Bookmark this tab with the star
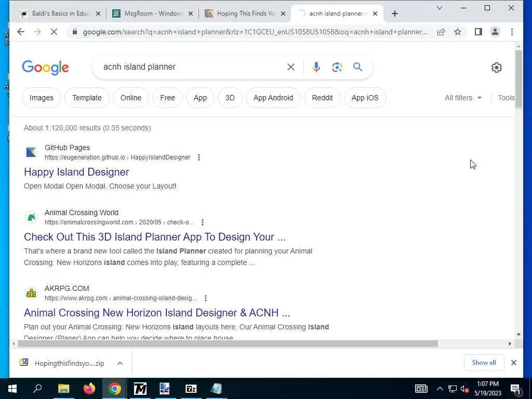 click(458, 32)
